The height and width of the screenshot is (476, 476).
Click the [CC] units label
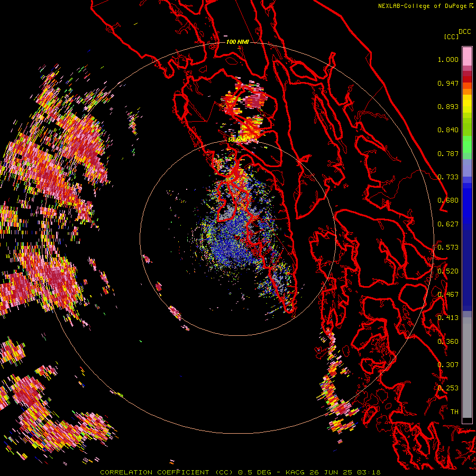[451, 36]
